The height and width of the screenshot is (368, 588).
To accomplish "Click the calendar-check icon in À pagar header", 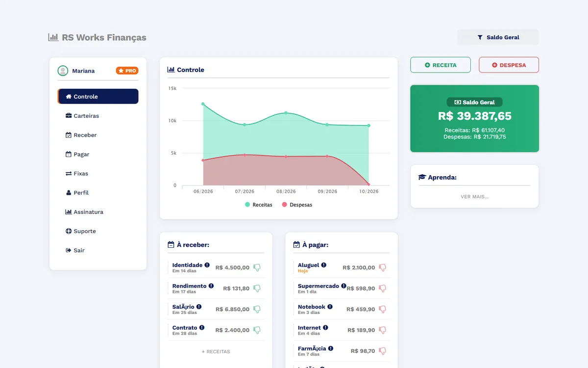I will click(296, 244).
